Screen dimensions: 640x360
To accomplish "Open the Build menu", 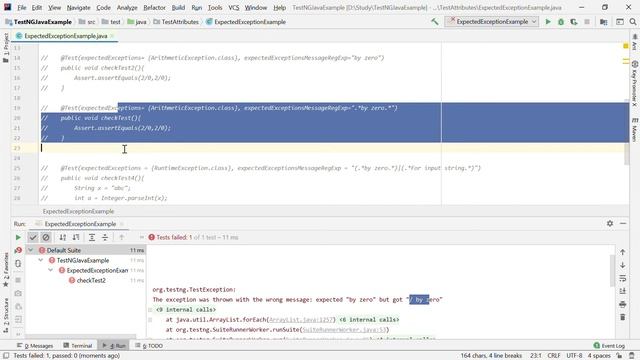I will pyautogui.click(x=178, y=7).
